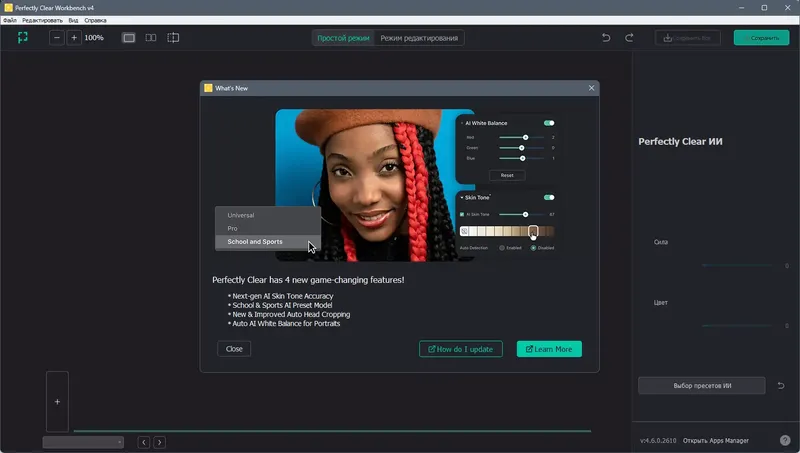Viewport: 800px width, 453px height.
Task: Select the split view icon
Action: pos(173,38)
